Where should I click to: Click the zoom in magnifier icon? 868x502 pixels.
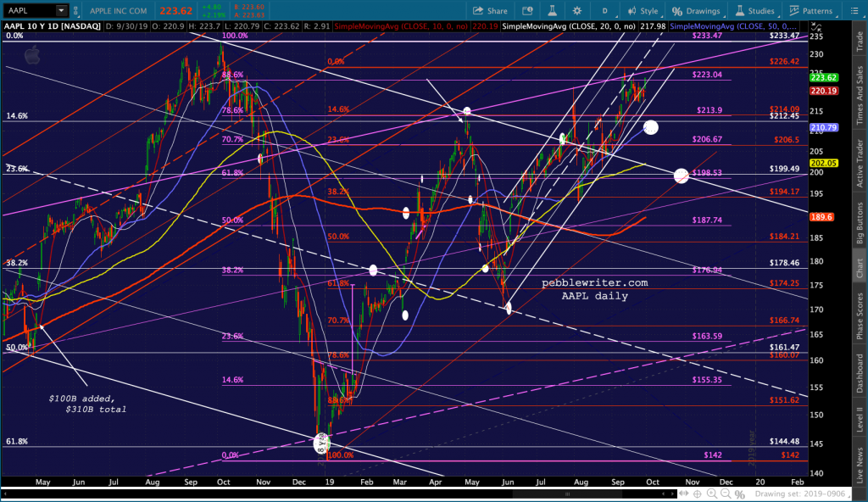coord(711,494)
